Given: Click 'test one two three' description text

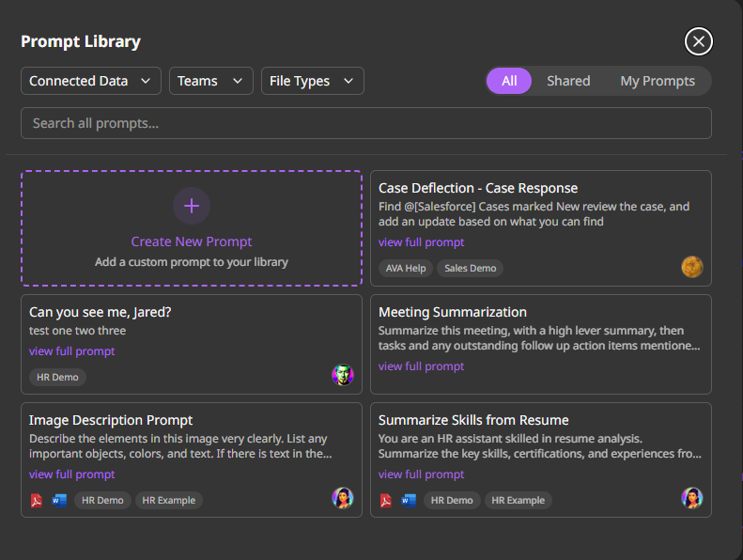Looking at the screenshot, I should click(77, 331).
